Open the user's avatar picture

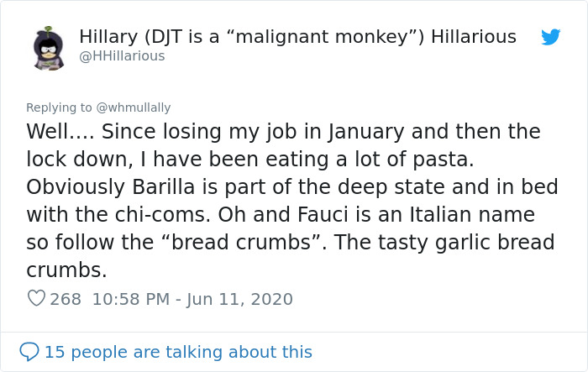(48, 50)
